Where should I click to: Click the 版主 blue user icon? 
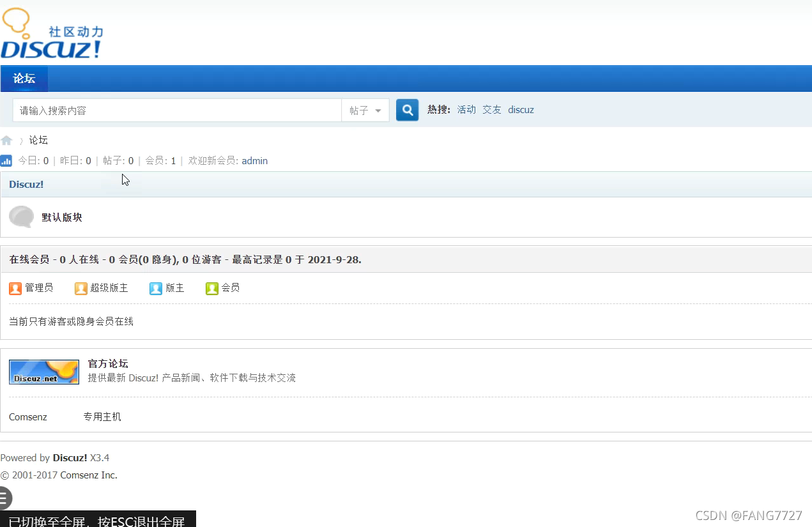[156, 289]
